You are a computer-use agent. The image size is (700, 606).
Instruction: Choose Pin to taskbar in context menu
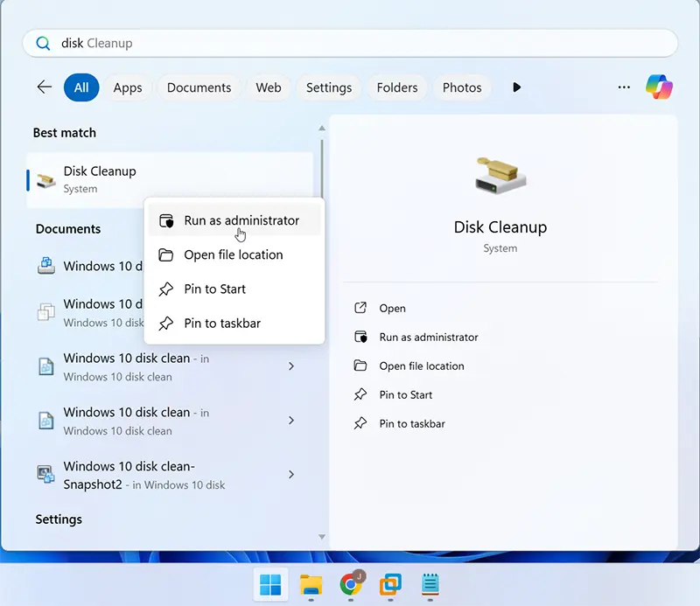[x=234, y=324]
